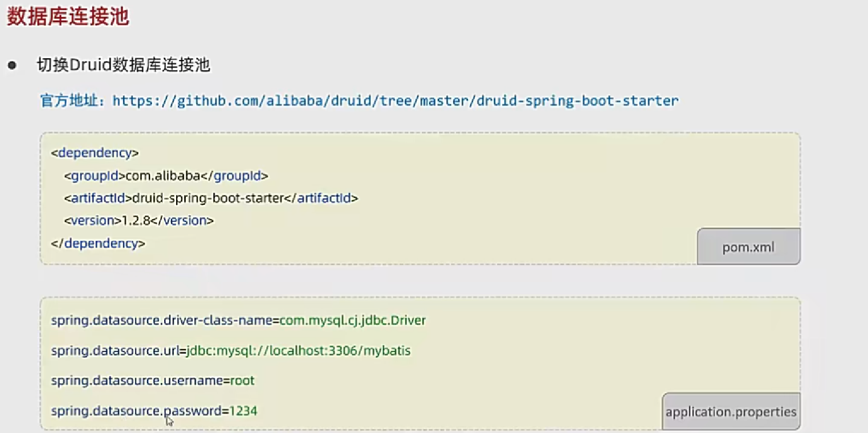This screenshot has height=433, width=868.
Task: Open the Druid GitHub URL link
Action: click(x=396, y=101)
